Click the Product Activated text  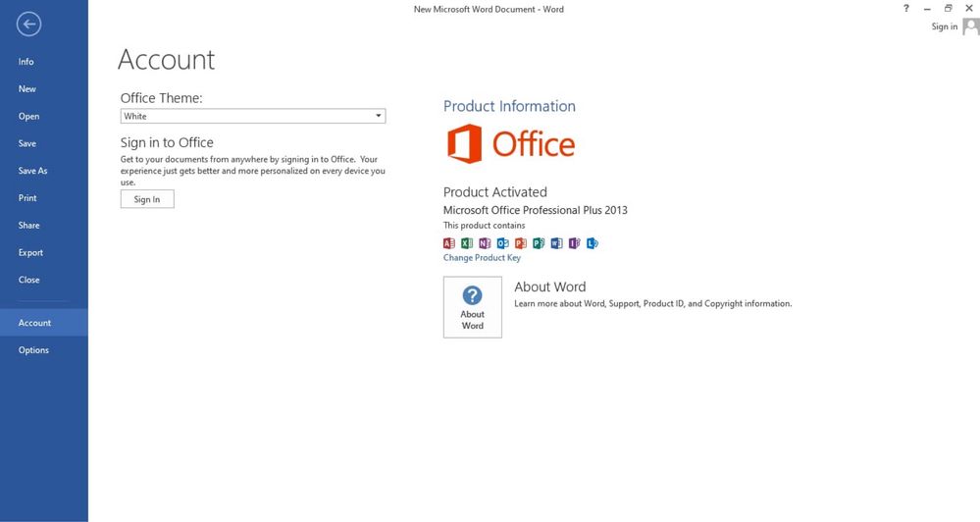pyautogui.click(x=495, y=192)
